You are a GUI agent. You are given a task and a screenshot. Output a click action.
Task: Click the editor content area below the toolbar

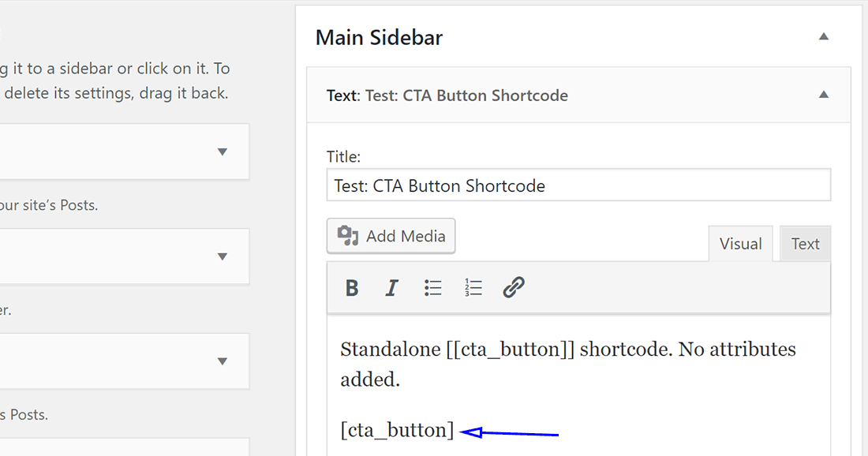click(578, 387)
